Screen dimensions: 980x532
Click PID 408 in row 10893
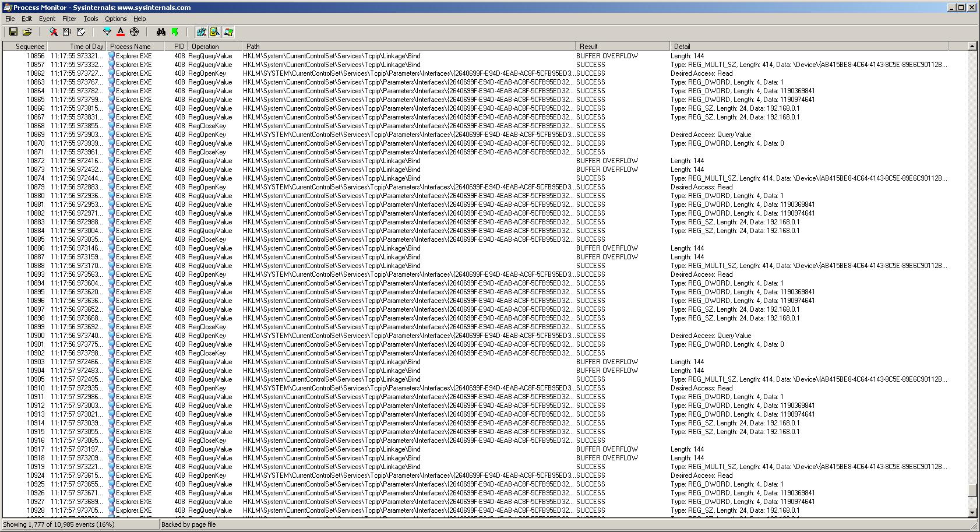[179, 274]
